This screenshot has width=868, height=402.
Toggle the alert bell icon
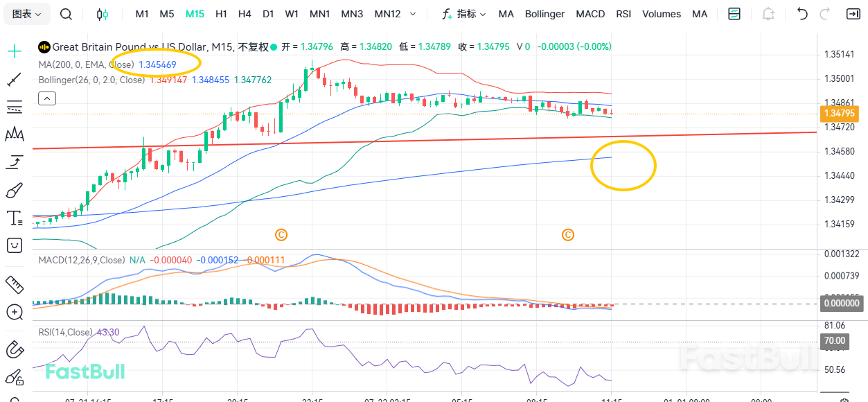(768, 14)
